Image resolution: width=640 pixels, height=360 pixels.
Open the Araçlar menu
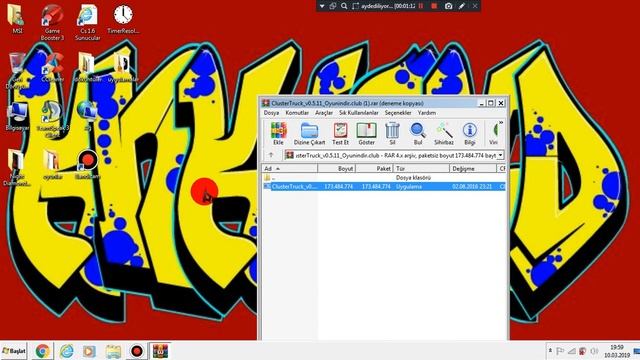324,113
